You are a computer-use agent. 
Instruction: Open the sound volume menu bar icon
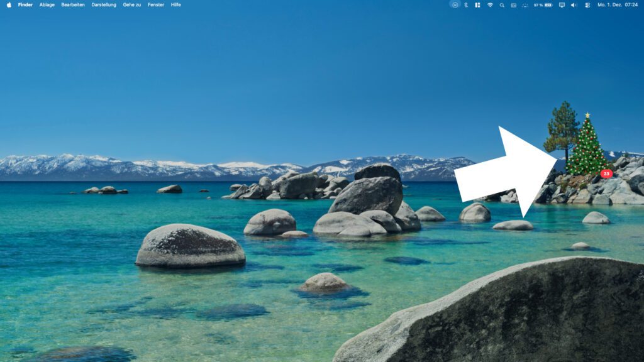(572, 4)
